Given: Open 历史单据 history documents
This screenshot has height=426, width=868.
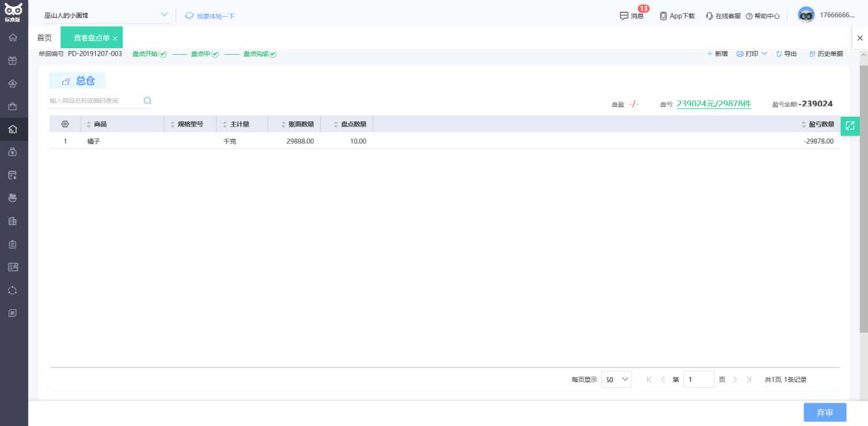Looking at the screenshot, I should pos(826,53).
